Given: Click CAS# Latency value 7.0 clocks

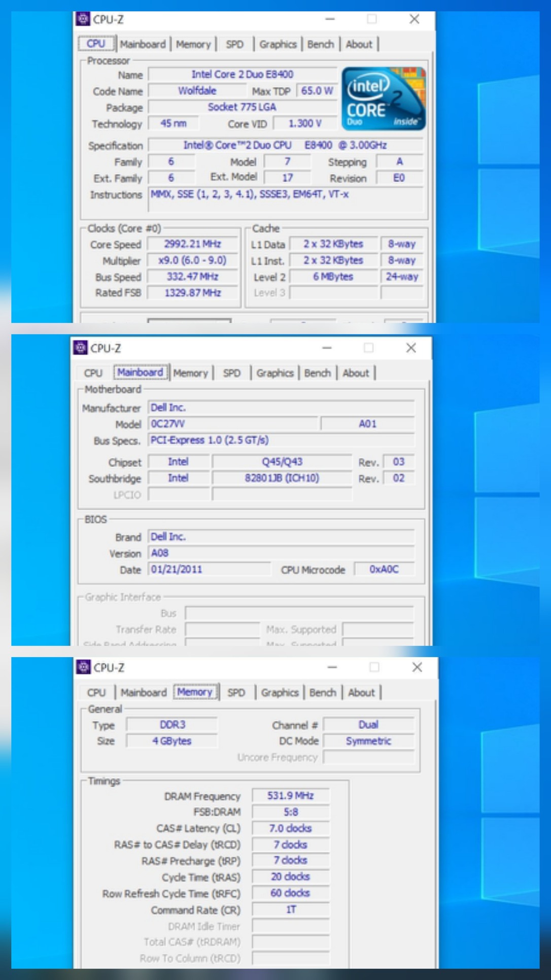Looking at the screenshot, I should coord(291,828).
